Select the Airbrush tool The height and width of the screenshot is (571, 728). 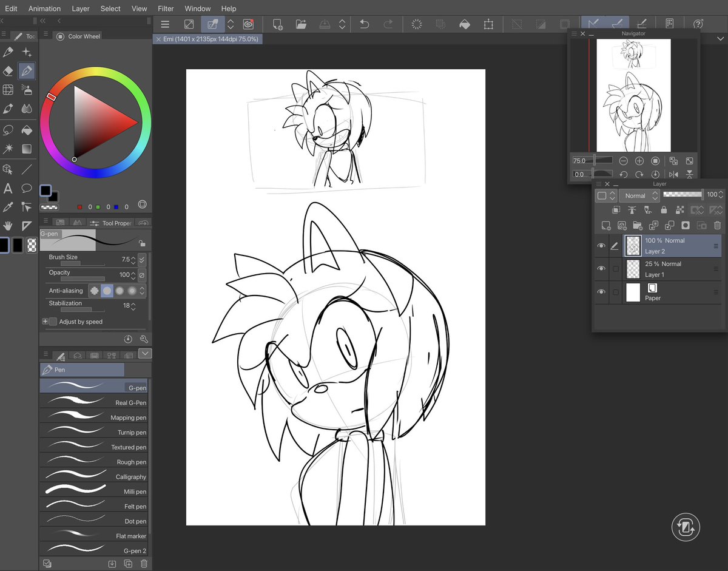tap(27, 90)
